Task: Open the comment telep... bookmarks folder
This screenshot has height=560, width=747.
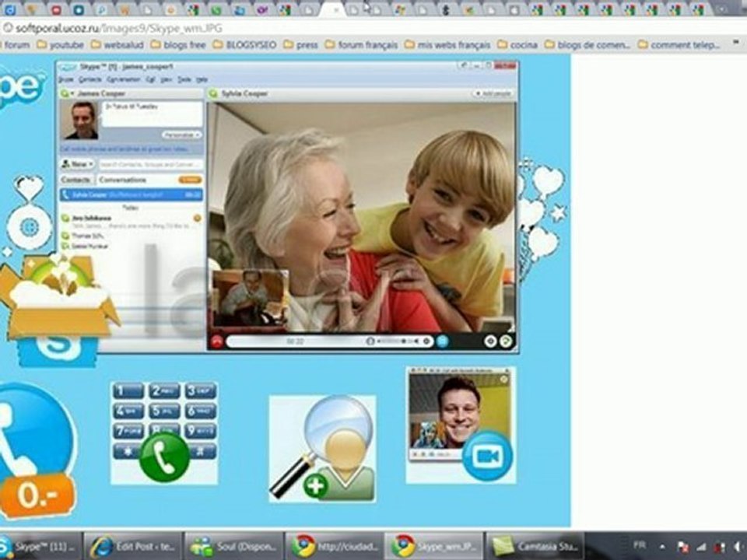Action: click(x=679, y=45)
